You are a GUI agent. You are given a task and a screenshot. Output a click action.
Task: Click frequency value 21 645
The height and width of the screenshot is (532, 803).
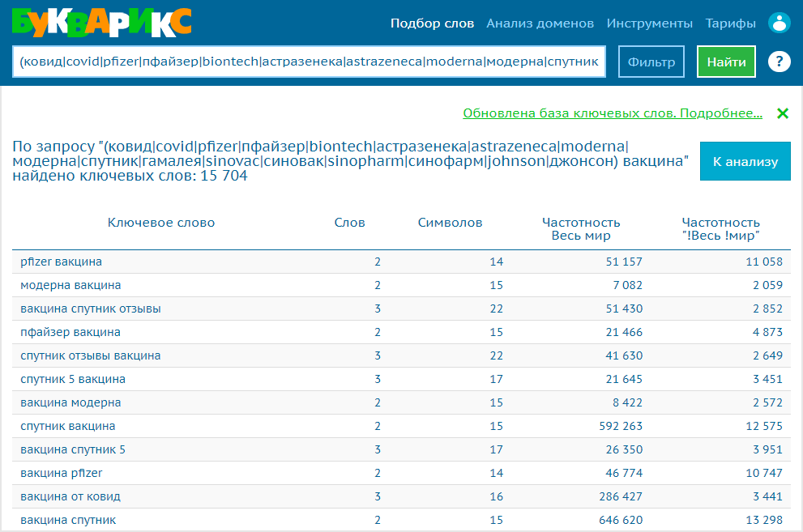click(x=624, y=379)
